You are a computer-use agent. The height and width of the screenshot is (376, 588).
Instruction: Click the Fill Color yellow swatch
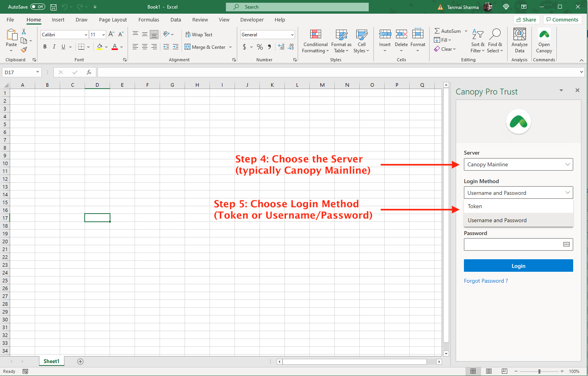coord(99,47)
